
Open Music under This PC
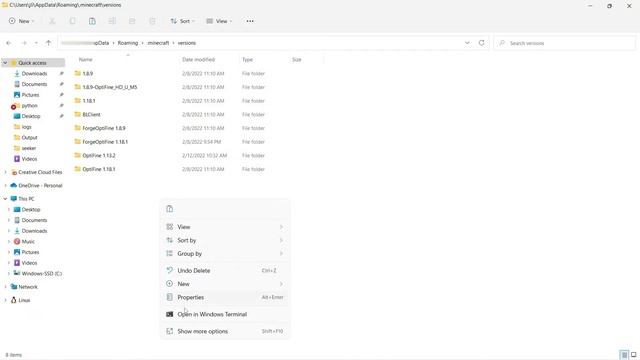pos(28,242)
